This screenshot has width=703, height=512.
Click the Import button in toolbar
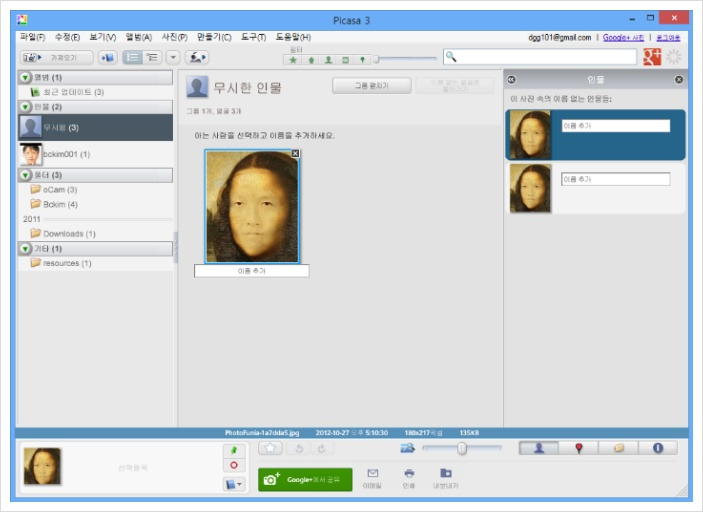point(56,57)
